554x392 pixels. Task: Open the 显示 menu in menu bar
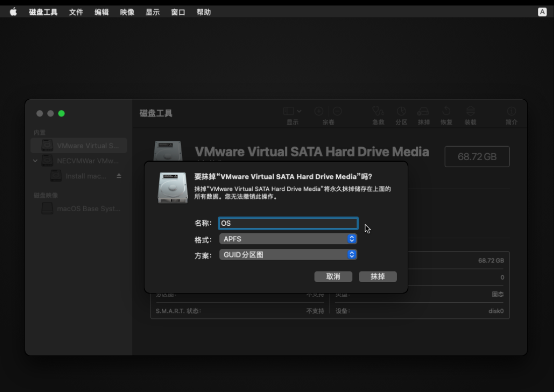153,12
